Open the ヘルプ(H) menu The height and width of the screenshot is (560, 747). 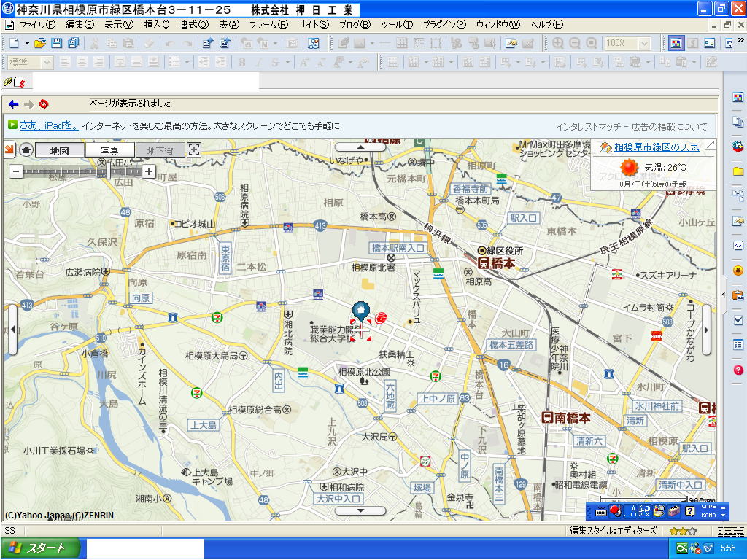[547, 25]
